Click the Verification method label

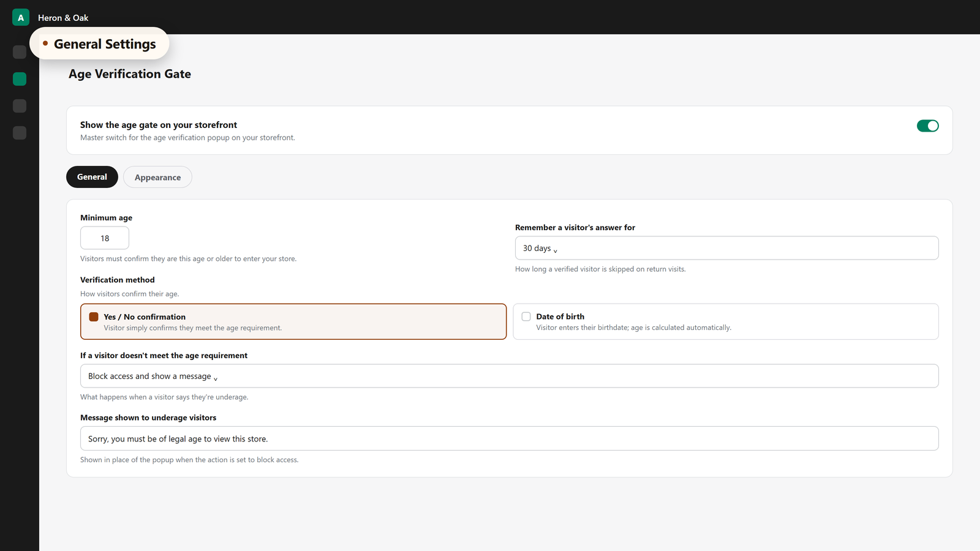118,280
